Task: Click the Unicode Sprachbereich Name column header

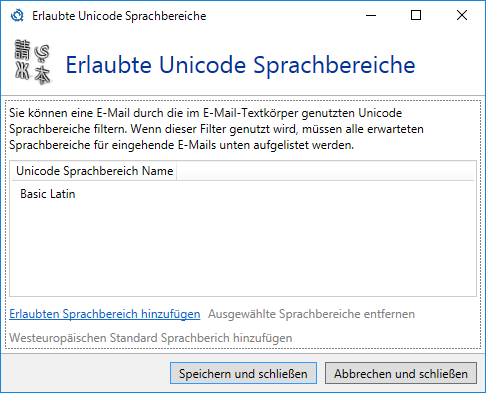Action: coord(94,171)
